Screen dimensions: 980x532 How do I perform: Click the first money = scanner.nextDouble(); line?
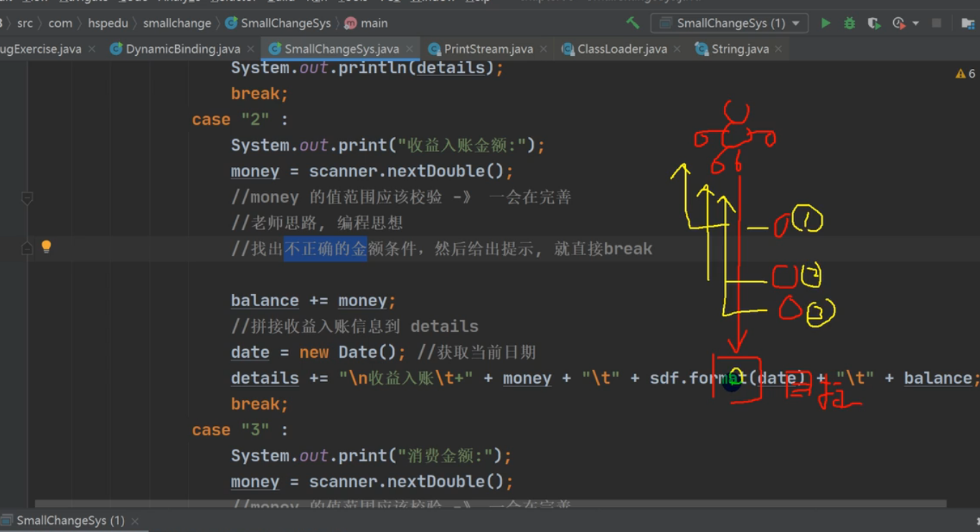(372, 171)
